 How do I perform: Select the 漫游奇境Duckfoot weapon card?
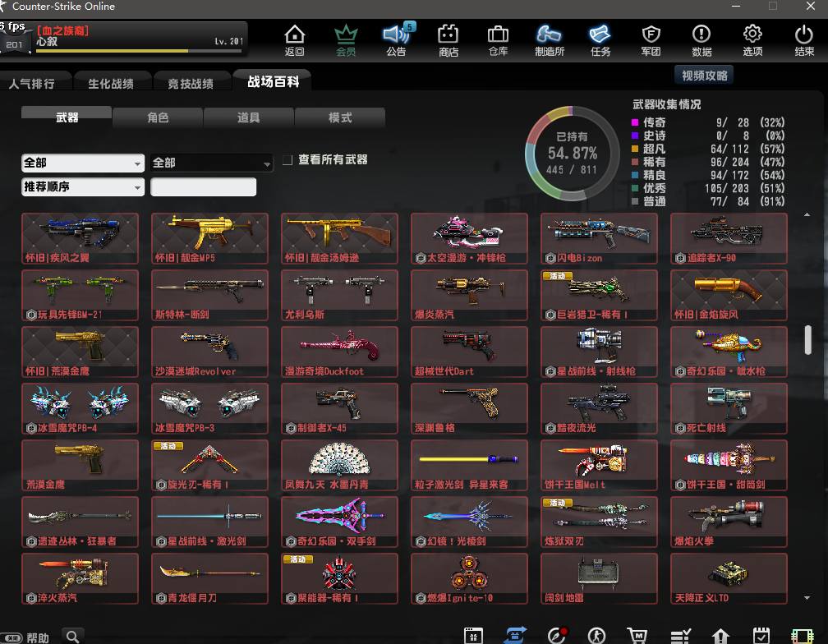tap(339, 352)
